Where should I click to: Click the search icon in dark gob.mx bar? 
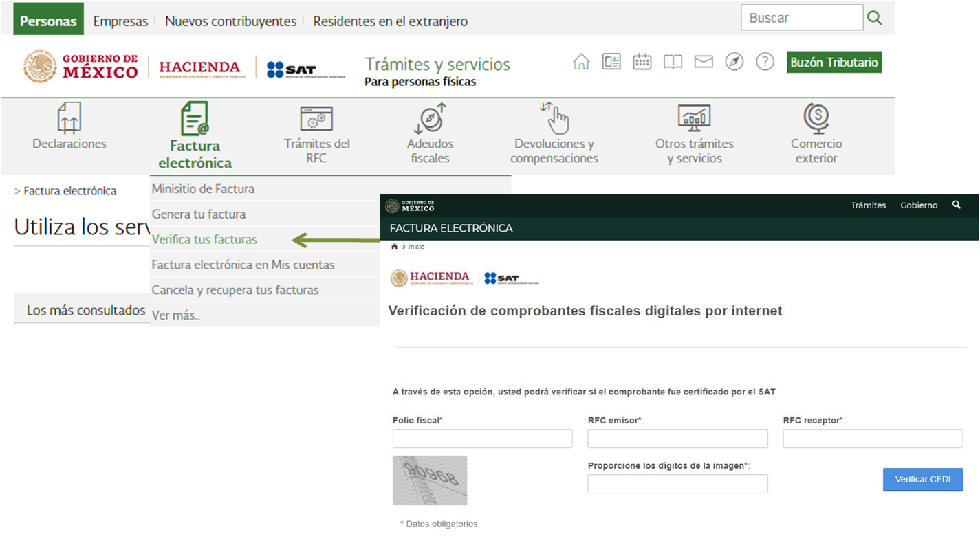click(956, 205)
